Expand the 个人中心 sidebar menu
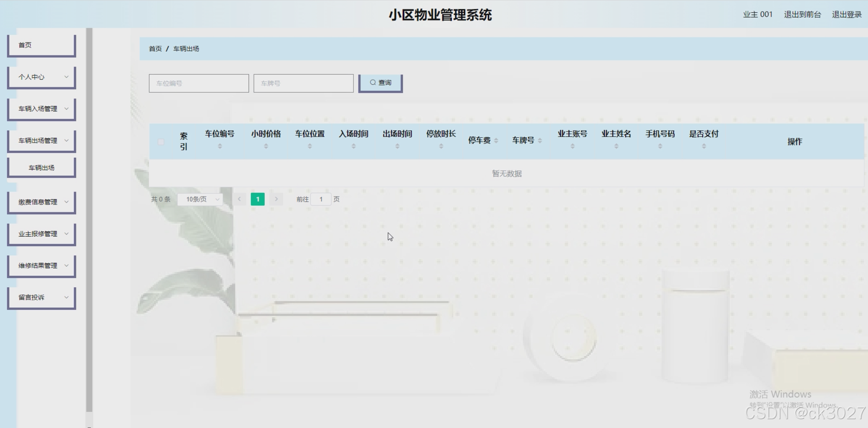 [41, 77]
